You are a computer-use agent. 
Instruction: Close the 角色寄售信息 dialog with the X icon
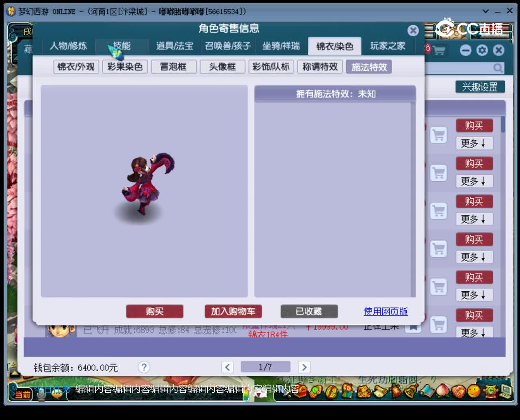point(413,30)
